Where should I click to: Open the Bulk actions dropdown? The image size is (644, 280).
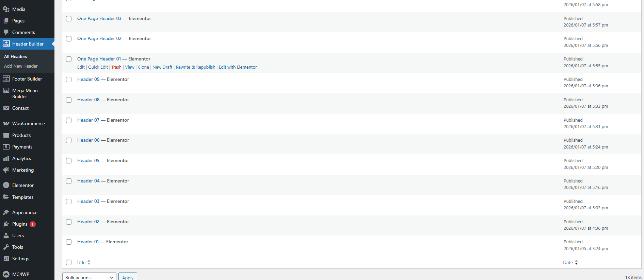click(x=89, y=277)
